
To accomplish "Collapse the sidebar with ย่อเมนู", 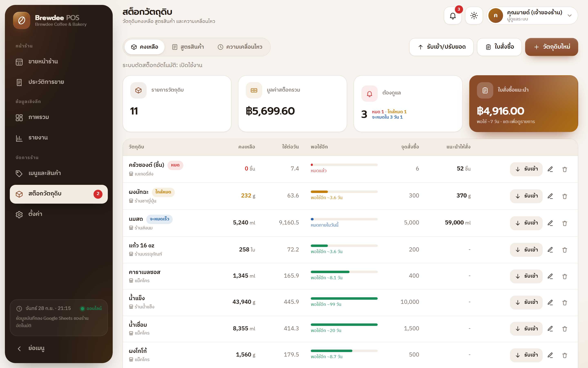I will point(59,348).
